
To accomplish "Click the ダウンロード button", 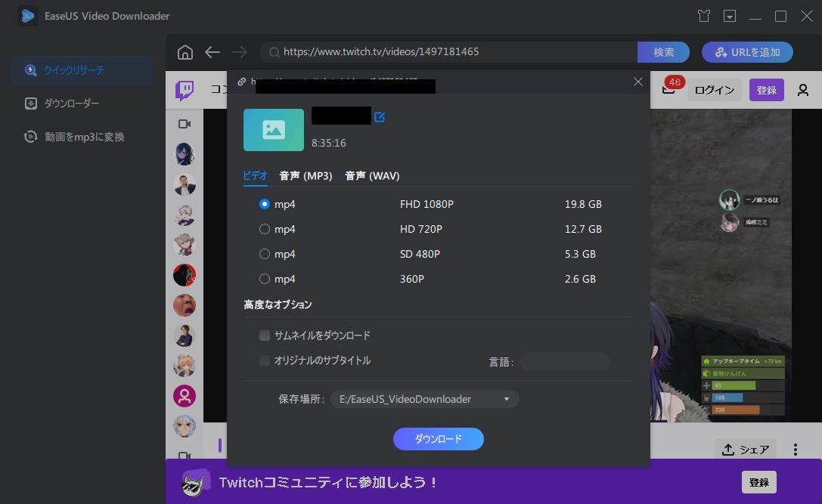I will [438, 438].
